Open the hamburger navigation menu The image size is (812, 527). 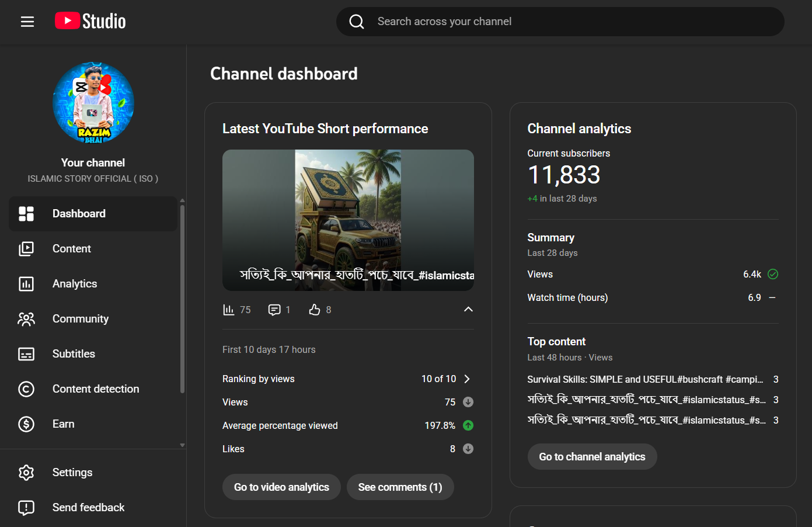click(x=27, y=22)
